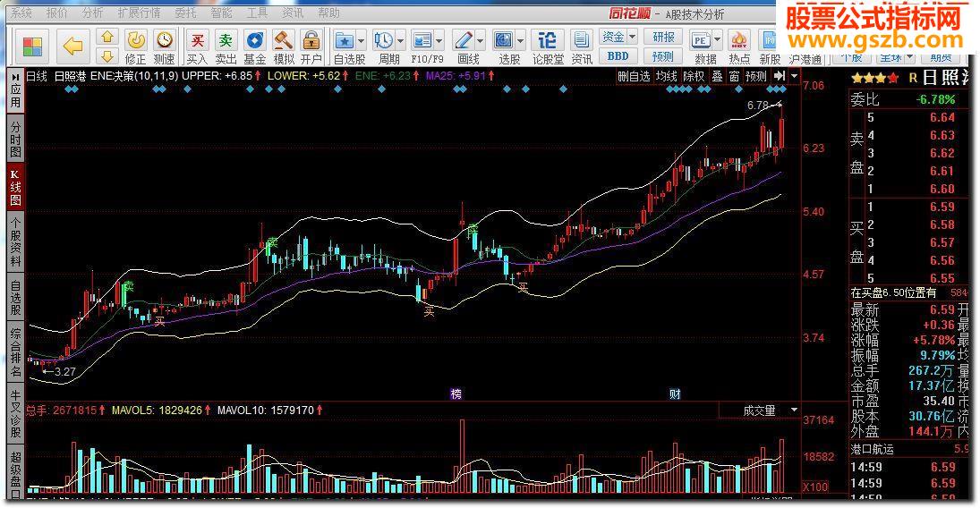
Task: Click the chart jump-to-end arrow icon
Action: [x=780, y=76]
